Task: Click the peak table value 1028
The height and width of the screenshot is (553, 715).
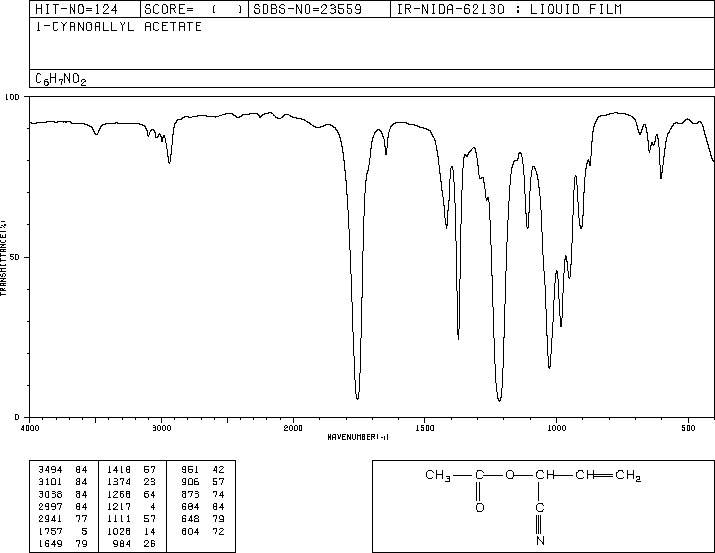Action: tap(119, 531)
